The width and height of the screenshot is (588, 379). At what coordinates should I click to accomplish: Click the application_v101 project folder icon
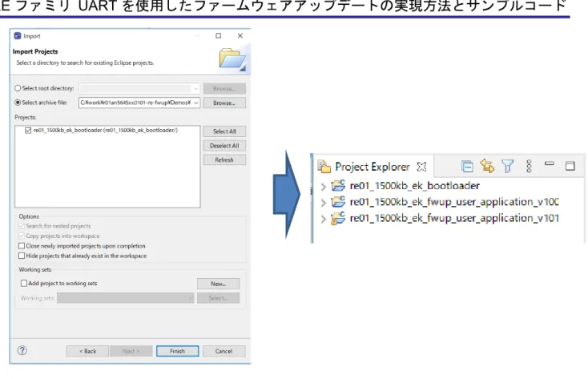click(338, 218)
